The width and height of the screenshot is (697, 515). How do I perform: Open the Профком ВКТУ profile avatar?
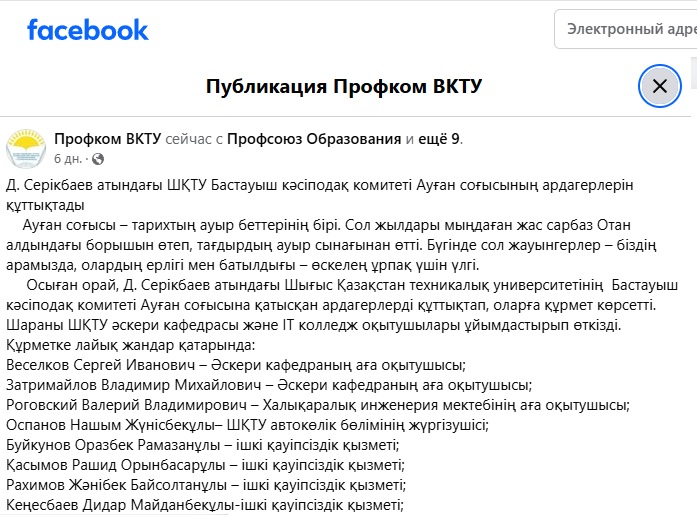tap(26, 149)
